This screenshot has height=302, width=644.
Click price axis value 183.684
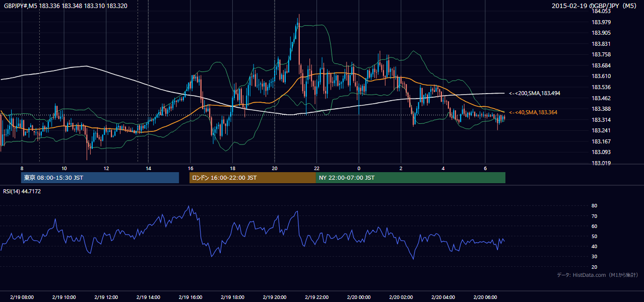point(601,65)
